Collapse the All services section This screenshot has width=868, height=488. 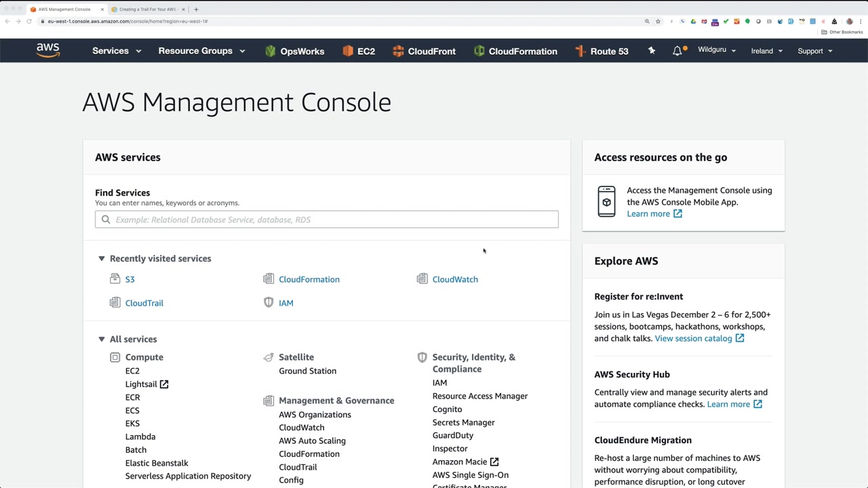pyautogui.click(x=102, y=339)
